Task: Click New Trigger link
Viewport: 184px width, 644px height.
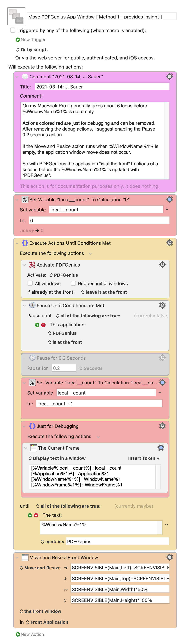Action: [30, 40]
